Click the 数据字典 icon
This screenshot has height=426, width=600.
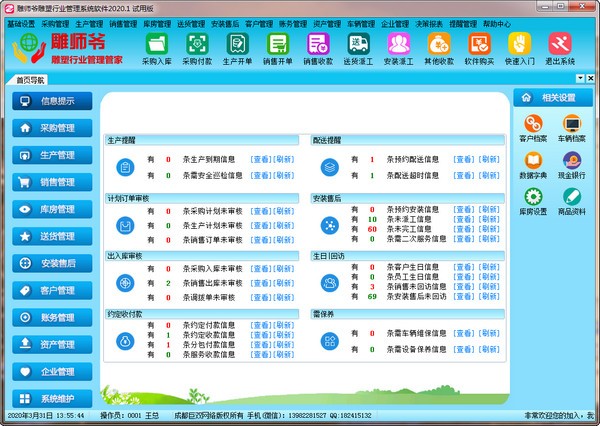[x=533, y=166]
